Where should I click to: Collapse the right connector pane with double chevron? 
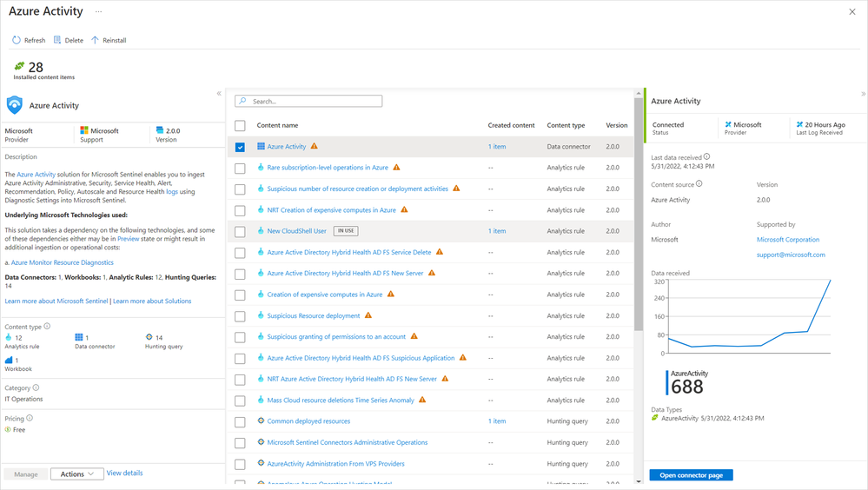click(863, 94)
